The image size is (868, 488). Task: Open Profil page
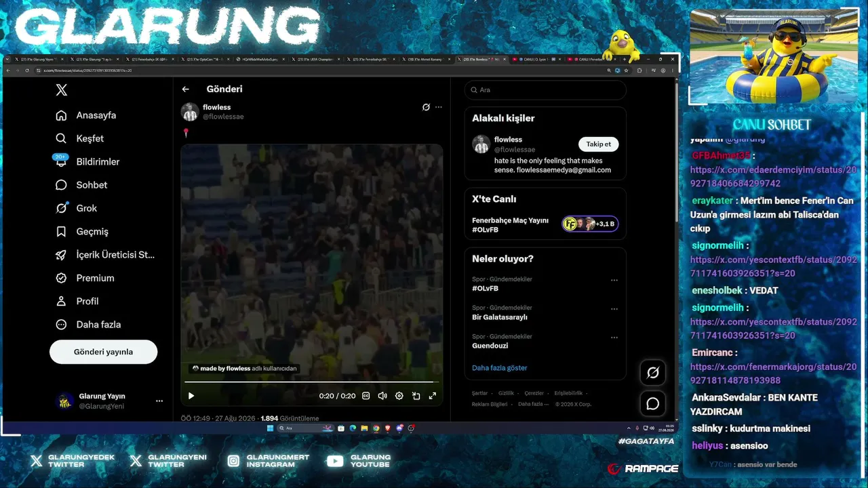point(77,301)
